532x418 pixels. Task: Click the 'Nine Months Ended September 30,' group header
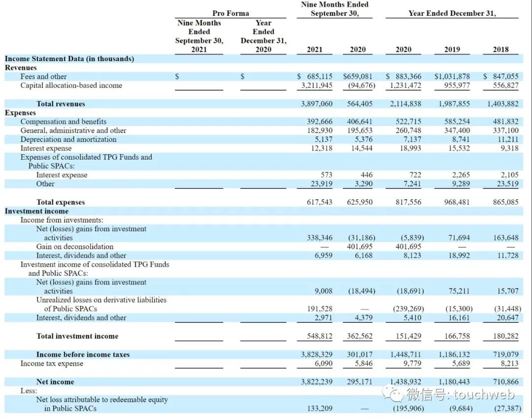click(335, 9)
